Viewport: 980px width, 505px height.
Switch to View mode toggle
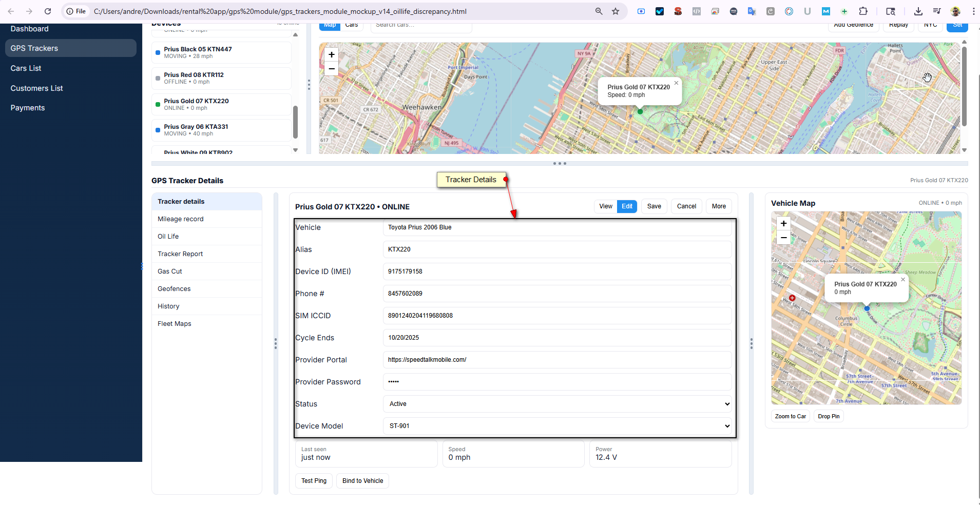tap(606, 206)
